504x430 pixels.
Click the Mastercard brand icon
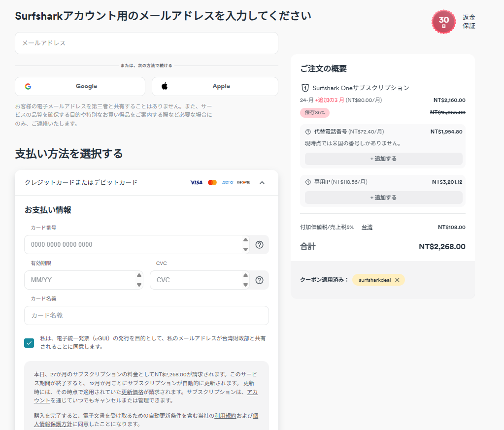pyautogui.click(x=212, y=182)
